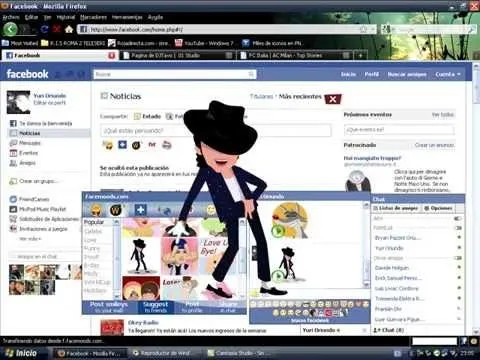Click the red close icon on Facebook tab
The height and width of the screenshot is (360, 480).
(112, 56)
